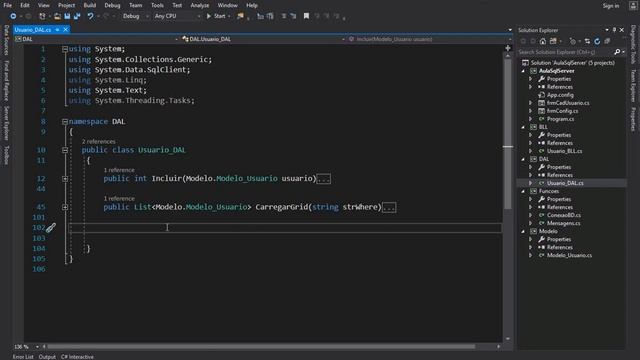Collapse the Usuario_DAL class region

pos(65,150)
